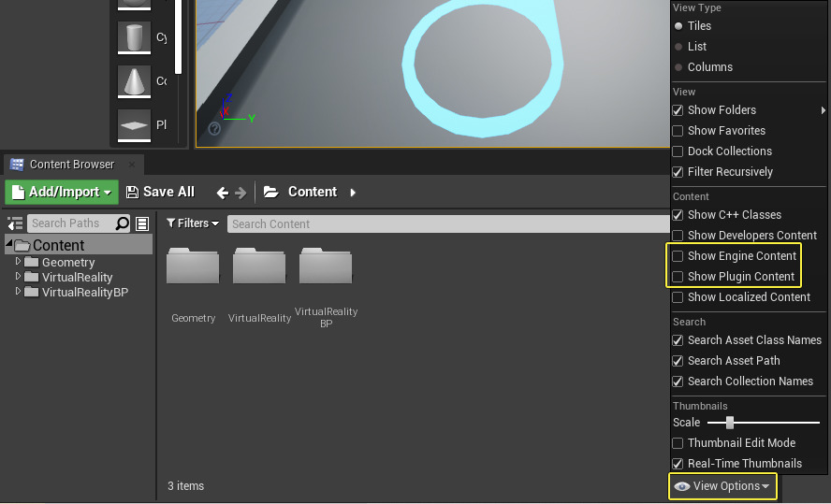This screenshot has height=504, width=831.
Task: Click the shapes panel scrollbar
Action: pyautogui.click(x=179, y=37)
